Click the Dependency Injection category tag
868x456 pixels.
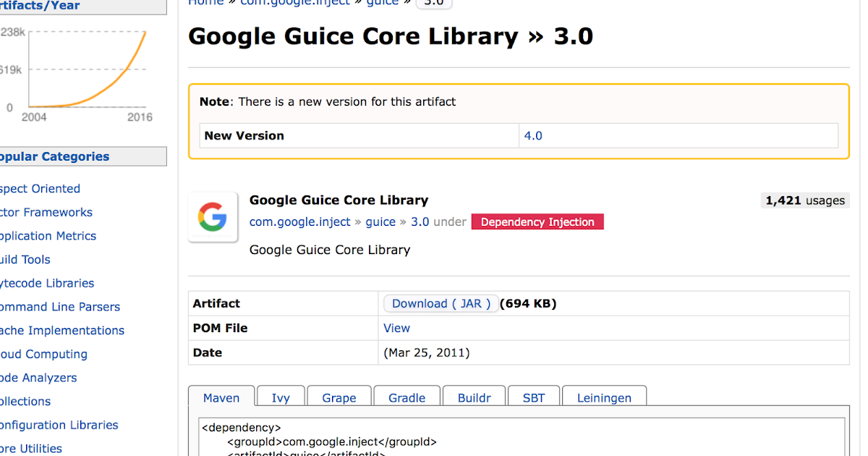coord(537,222)
